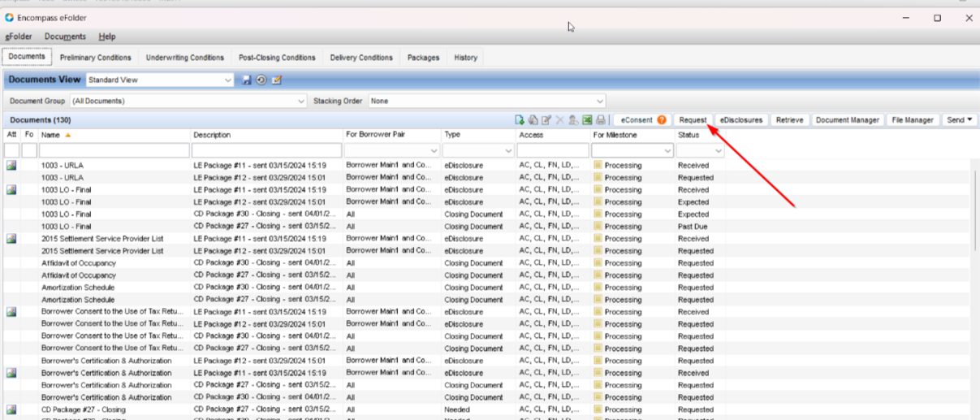This screenshot has width=980, height=420.
Task: Click the eConsent button
Action: [x=641, y=120]
